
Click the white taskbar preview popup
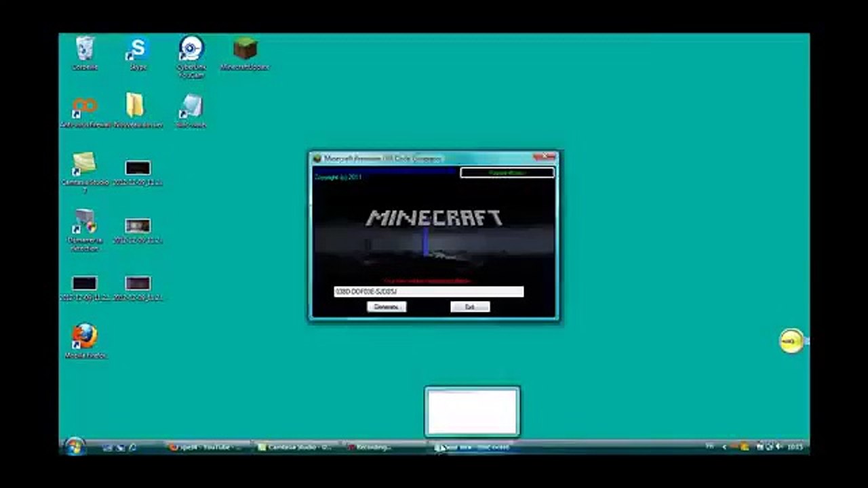tap(472, 411)
